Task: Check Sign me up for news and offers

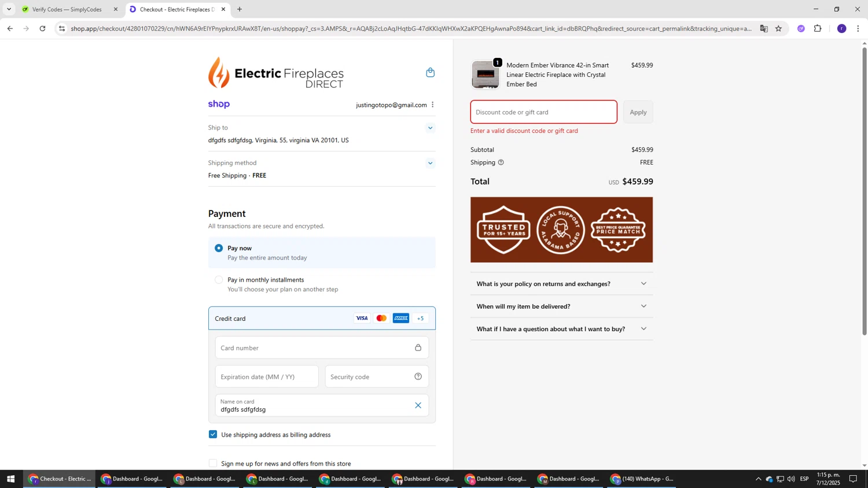Action: [213, 463]
